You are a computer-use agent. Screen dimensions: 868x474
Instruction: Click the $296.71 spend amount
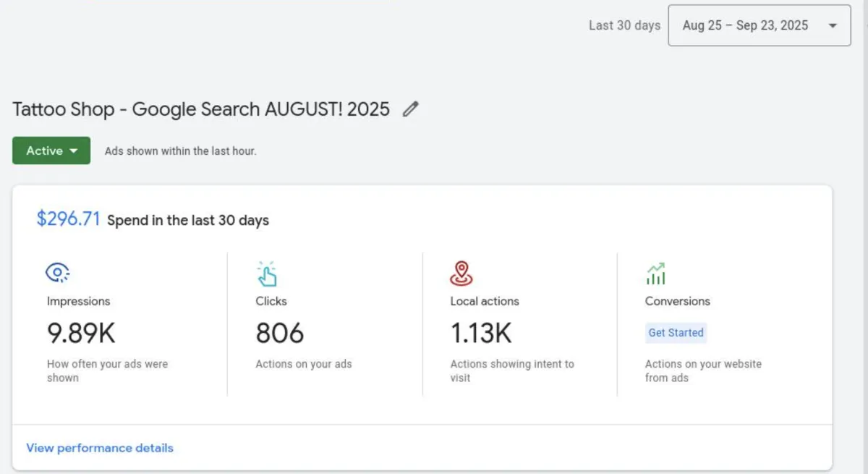pyautogui.click(x=68, y=219)
